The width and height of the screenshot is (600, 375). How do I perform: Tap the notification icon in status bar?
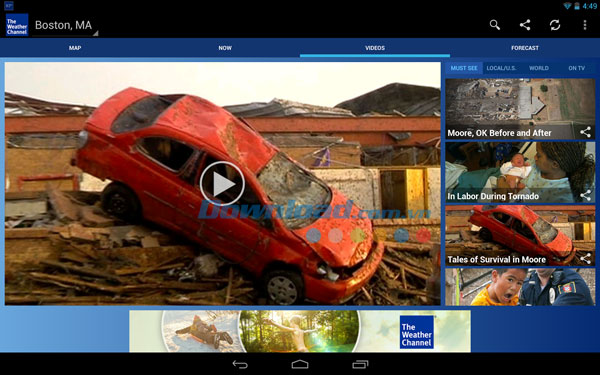coord(8,5)
